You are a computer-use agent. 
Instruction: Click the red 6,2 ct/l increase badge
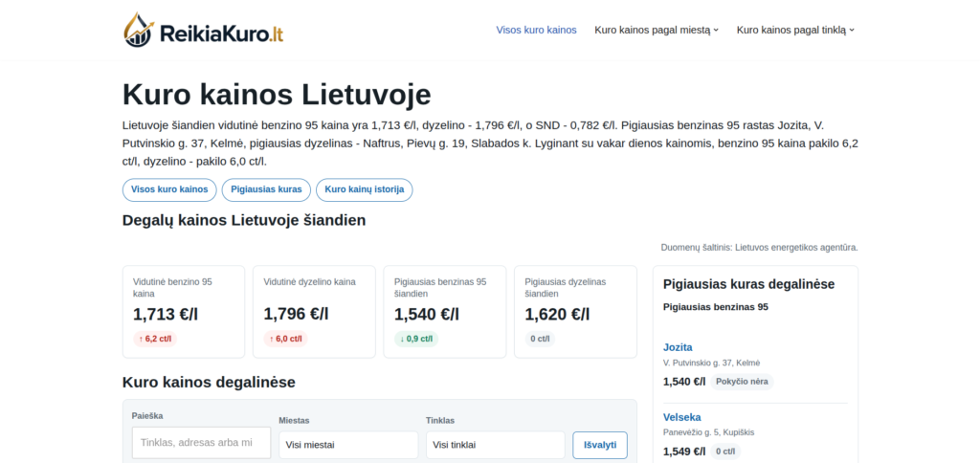[155, 339]
